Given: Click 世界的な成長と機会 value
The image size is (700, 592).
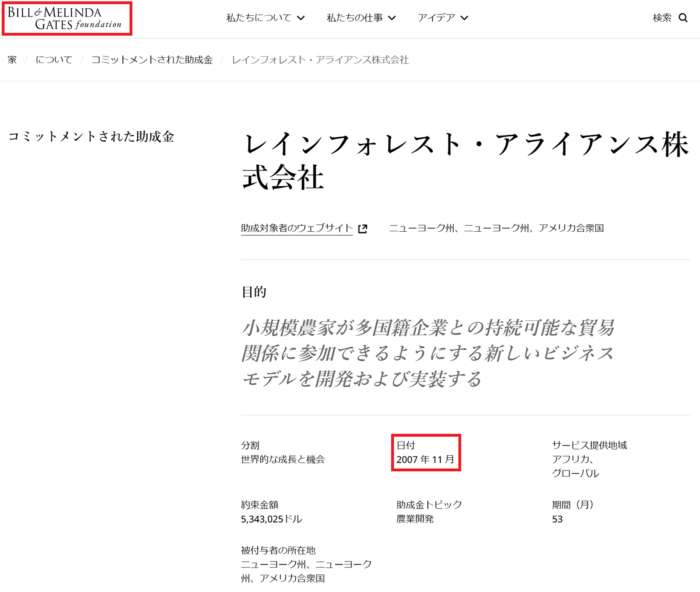Looking at the screenshot, I should 283,460.
